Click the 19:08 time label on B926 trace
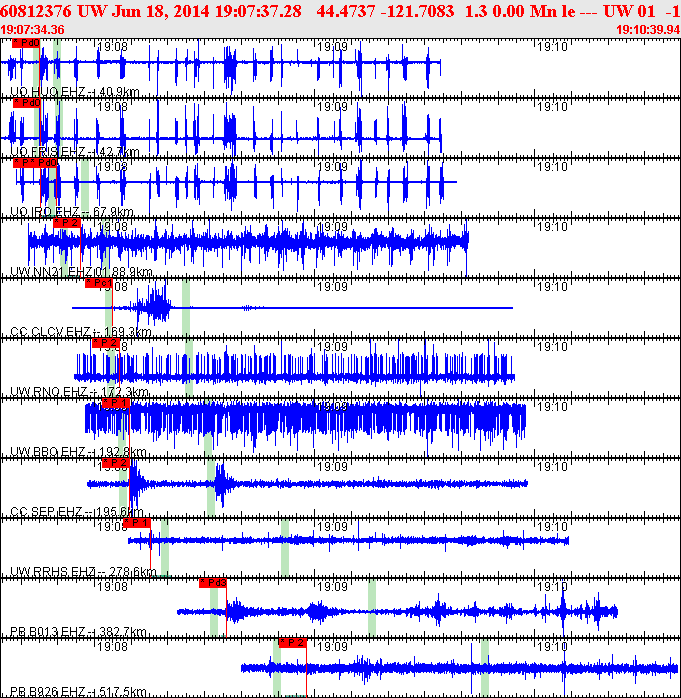The image size is (681, 698). pos(112,647)
